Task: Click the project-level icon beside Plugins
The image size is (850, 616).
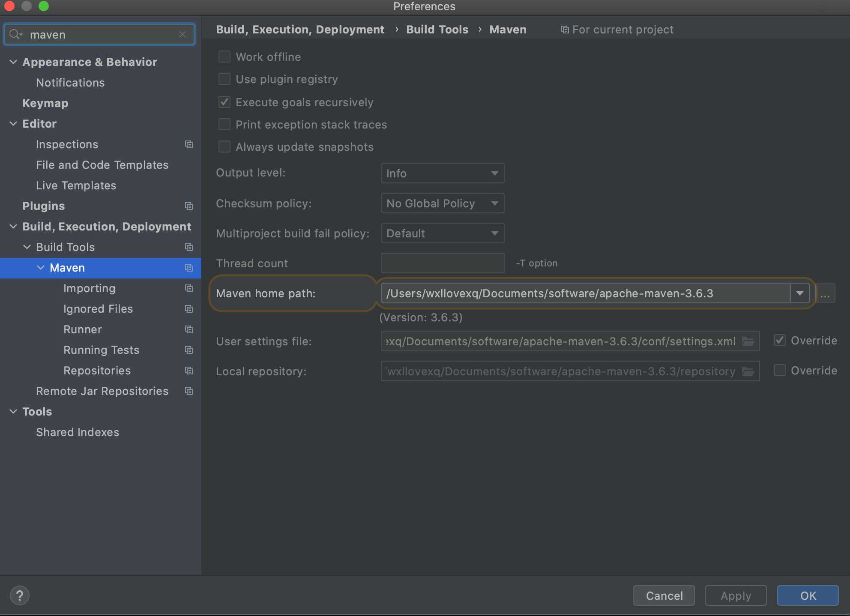Action: coord(189,206)
